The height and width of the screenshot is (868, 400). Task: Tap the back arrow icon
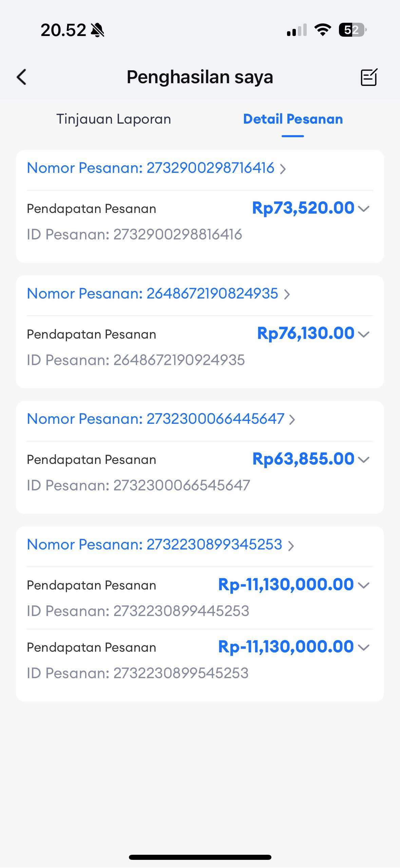tap(21, 77)
